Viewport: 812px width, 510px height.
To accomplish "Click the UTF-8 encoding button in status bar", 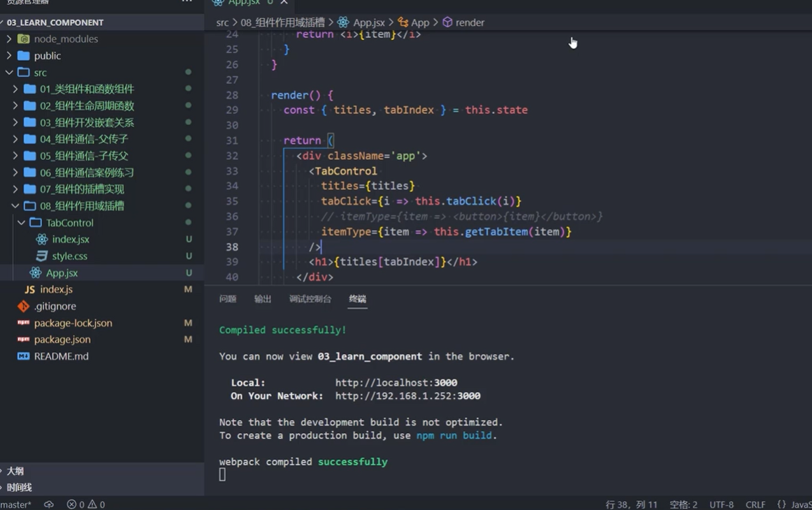I will tap(721, 504).
